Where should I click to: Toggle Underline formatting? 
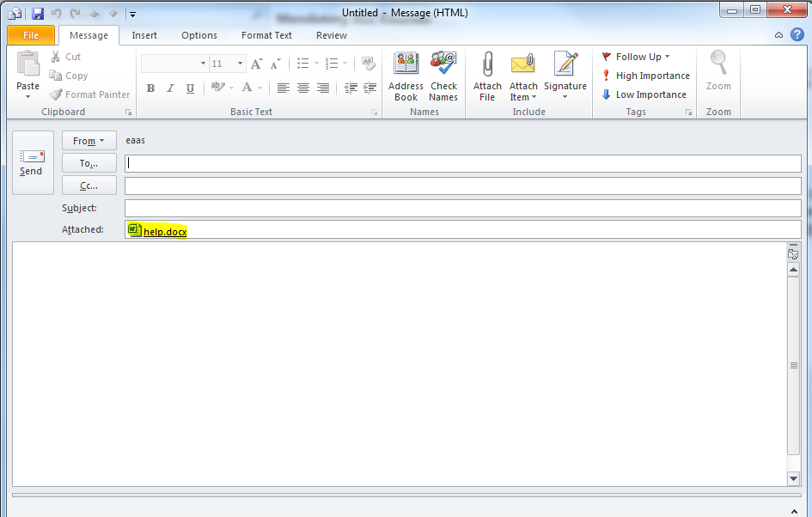pyautogui.click(x=190, y=88)
